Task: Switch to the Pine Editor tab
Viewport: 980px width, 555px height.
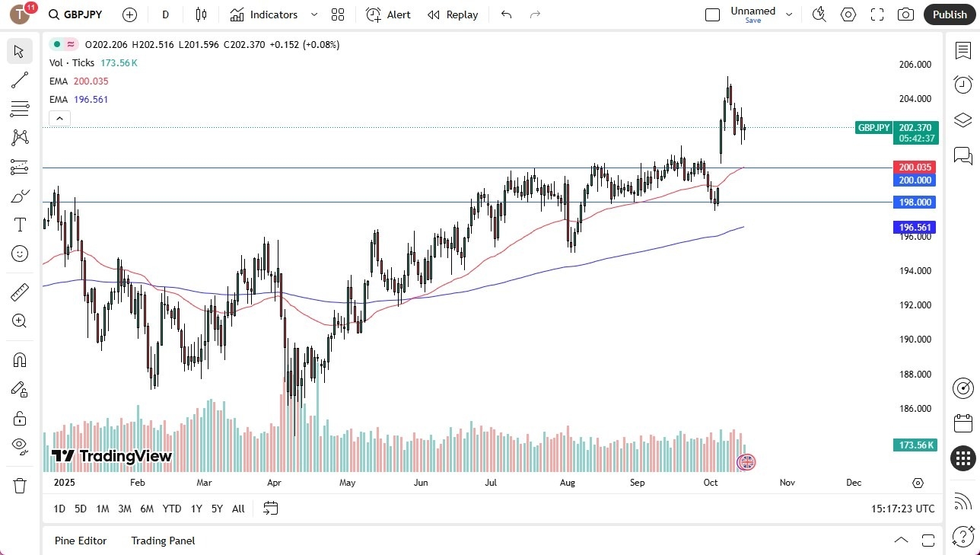Action: click(81, 541)
